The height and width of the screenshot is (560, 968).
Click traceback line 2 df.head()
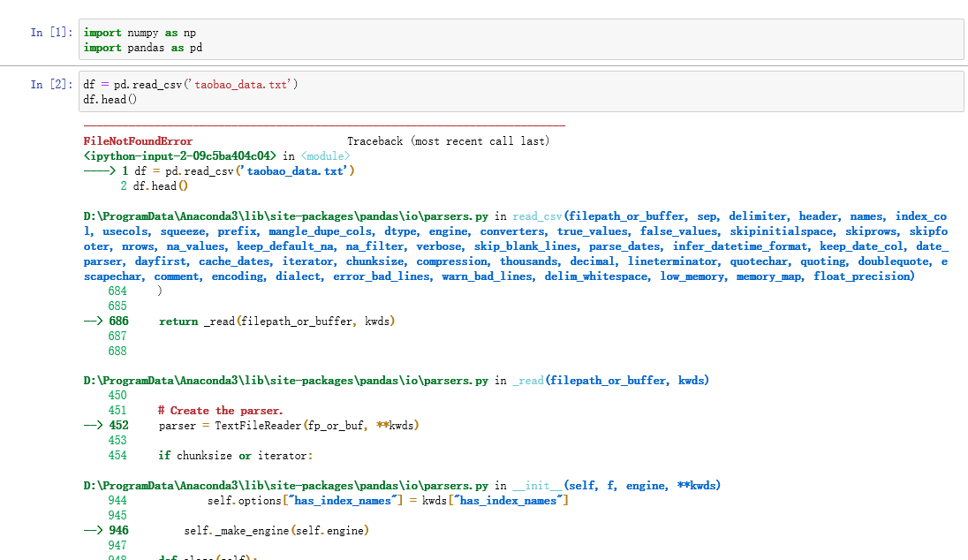coord(155,185)
